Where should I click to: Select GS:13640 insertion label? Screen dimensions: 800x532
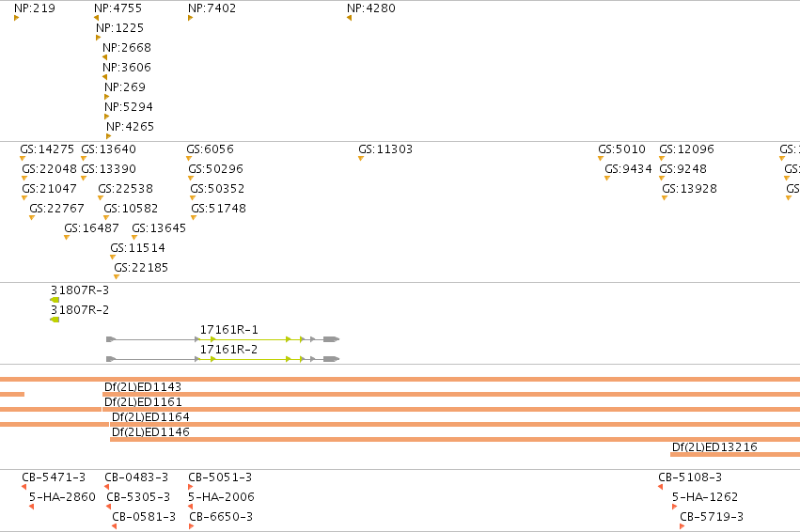109,149
